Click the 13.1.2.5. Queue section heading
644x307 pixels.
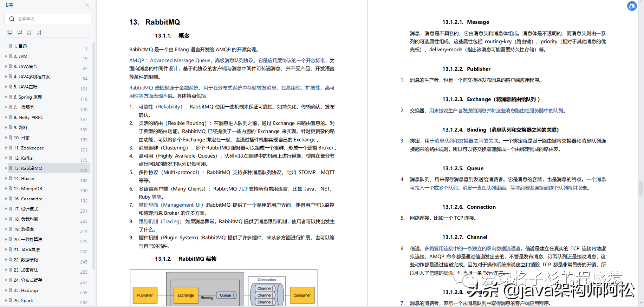click(x=463, y=168)
